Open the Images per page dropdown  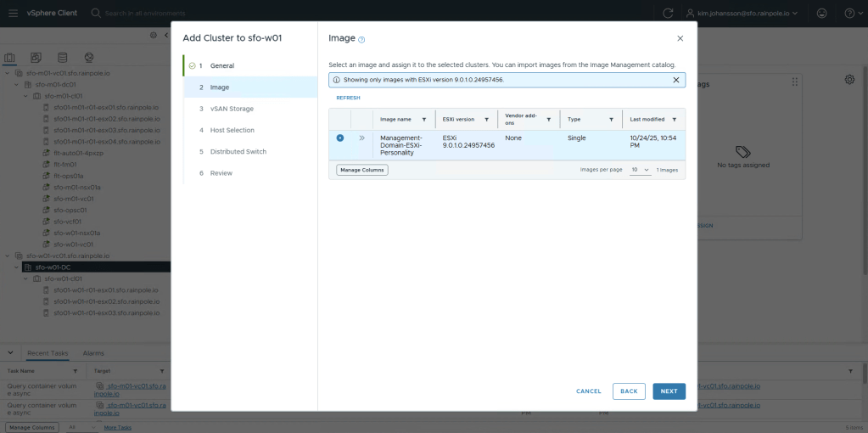pos(641,170)
